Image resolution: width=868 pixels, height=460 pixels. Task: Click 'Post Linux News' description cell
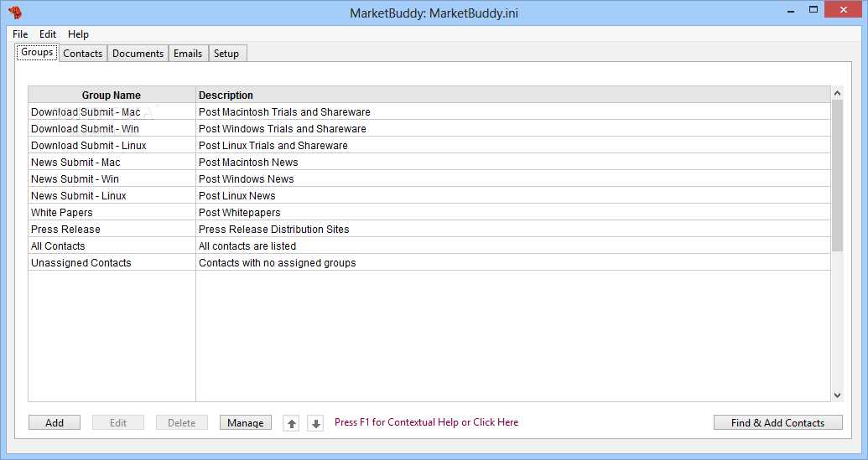click(513, 196)
